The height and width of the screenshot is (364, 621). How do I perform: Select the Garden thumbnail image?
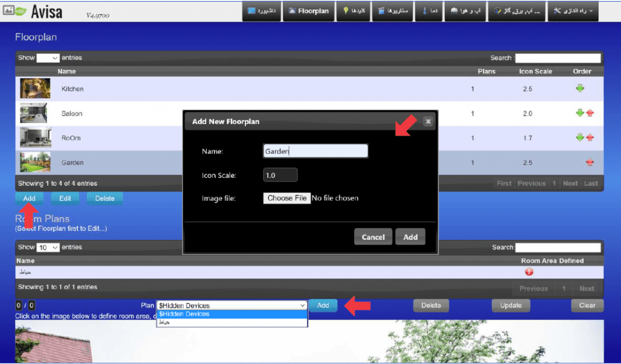point(35,162)
